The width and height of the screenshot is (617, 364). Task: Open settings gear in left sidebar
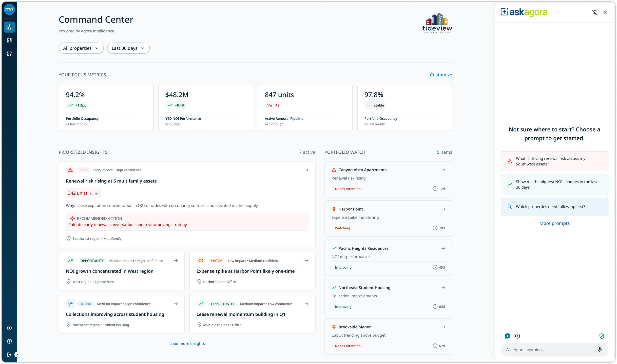9,328
